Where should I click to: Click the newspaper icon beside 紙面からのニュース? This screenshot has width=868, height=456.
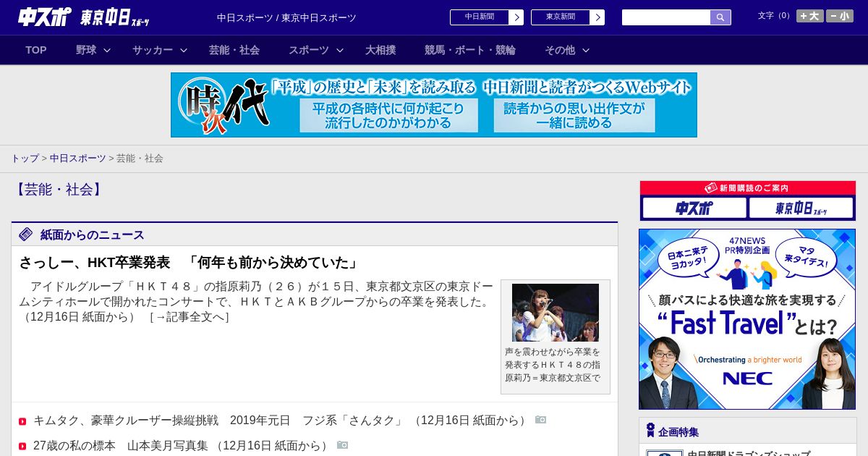coord(26,235)
